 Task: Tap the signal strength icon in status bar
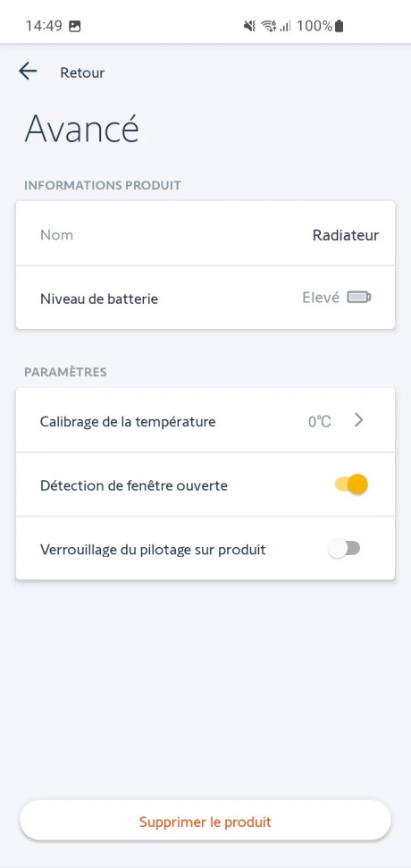285,26
